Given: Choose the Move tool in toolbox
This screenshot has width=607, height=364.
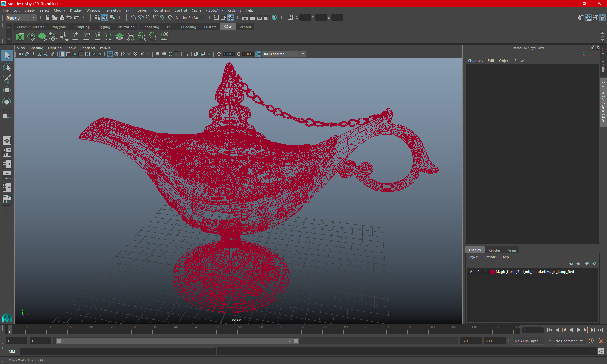Looking at the screenshot, I should [7, 90].
